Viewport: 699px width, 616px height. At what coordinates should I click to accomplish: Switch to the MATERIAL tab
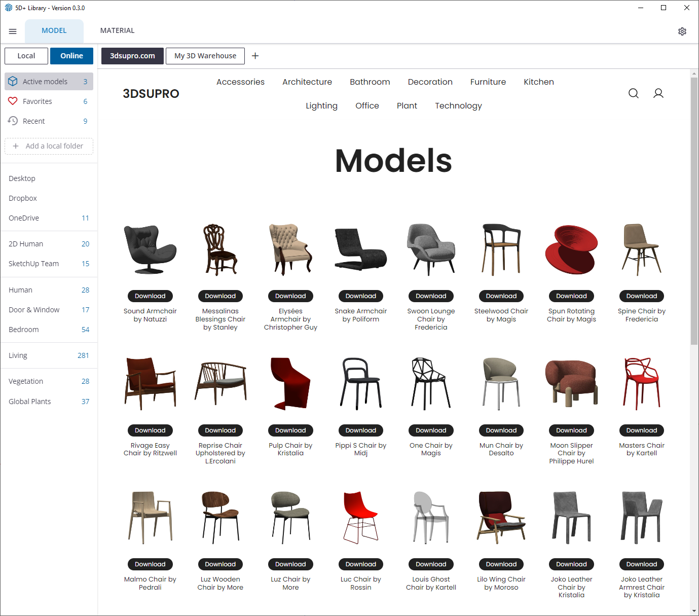point(117,30)
